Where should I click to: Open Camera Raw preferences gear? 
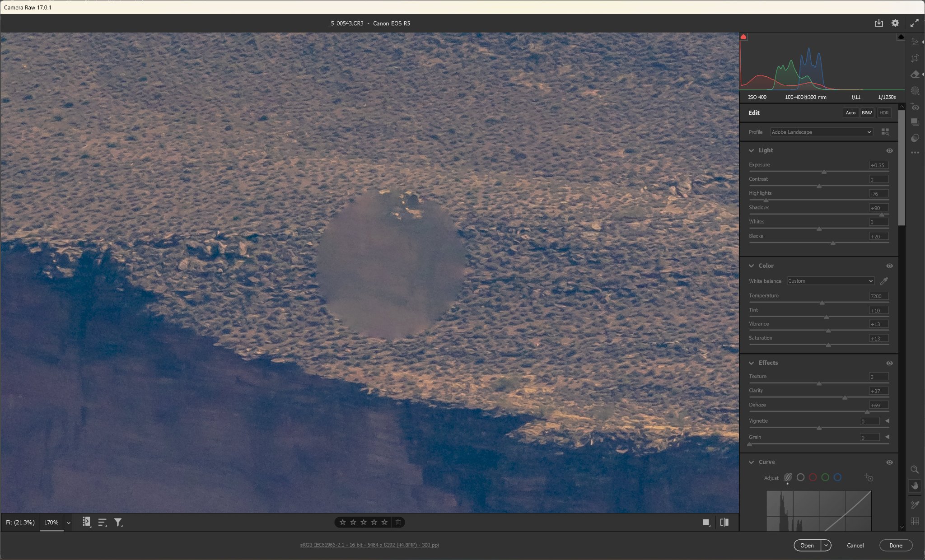(x=895, y=23)
